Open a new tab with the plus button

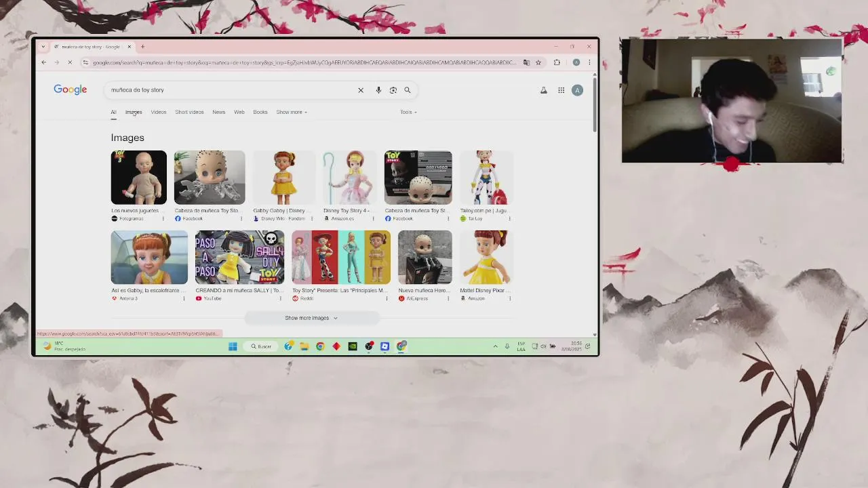click(142, 47)
